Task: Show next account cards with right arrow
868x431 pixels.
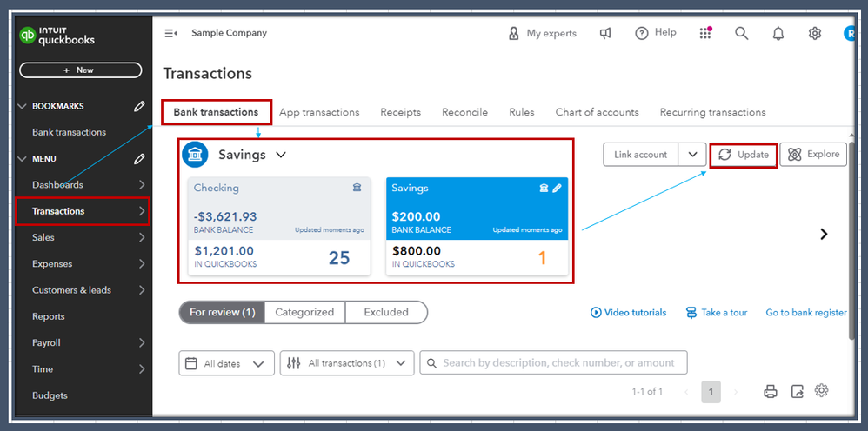Action: 824,234
